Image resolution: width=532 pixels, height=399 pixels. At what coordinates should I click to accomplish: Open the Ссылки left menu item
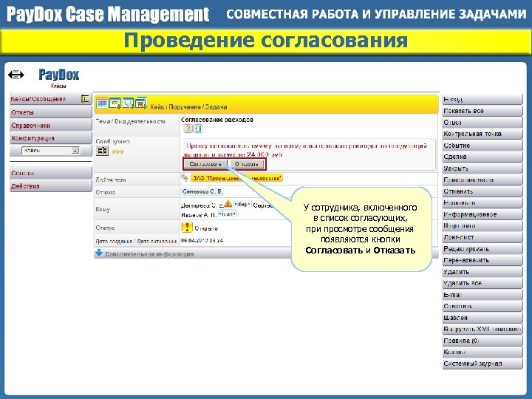pos(50,173)
